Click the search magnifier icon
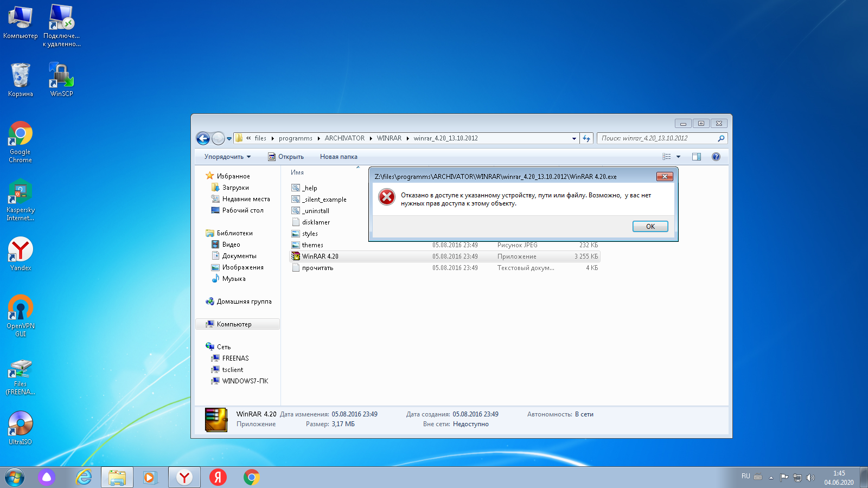 [721, 138]
